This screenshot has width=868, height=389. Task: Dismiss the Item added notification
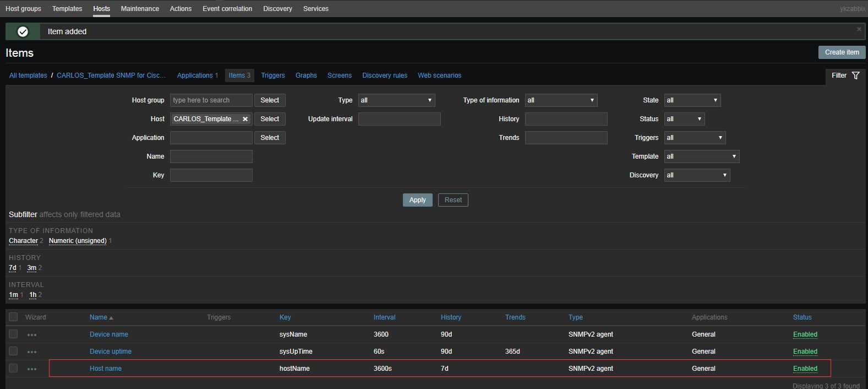coord(859,29)
